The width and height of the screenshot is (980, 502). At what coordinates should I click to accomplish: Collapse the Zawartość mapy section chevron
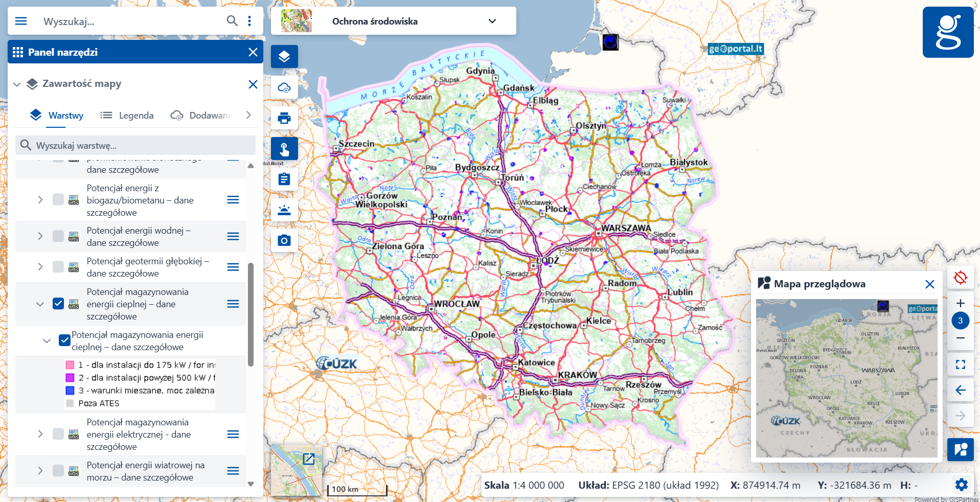17,84
